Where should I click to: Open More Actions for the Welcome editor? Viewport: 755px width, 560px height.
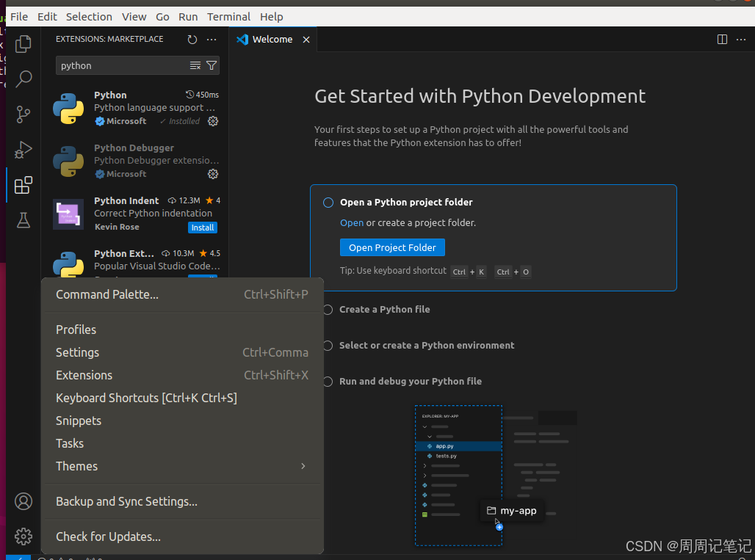pyautogui.click(x=741, y=39)
